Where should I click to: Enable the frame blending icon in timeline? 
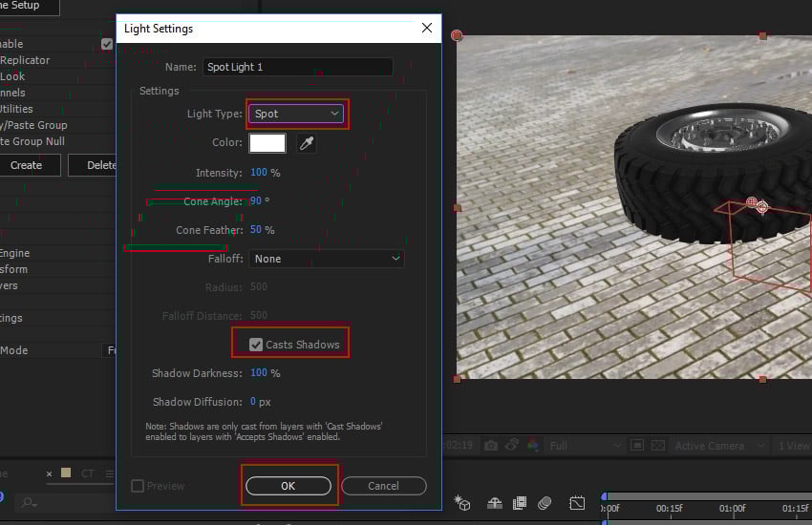520,503
